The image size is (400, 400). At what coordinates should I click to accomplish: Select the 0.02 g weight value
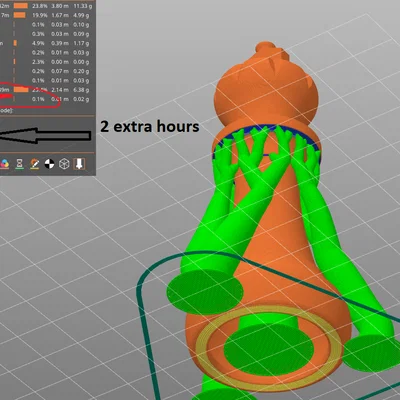click(x=81, y=99)
